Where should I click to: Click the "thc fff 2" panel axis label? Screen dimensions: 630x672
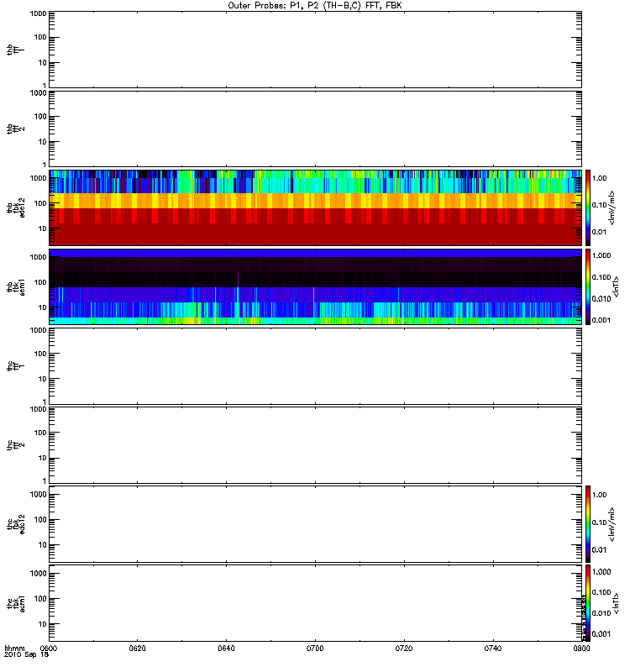[x=15, y=445]
